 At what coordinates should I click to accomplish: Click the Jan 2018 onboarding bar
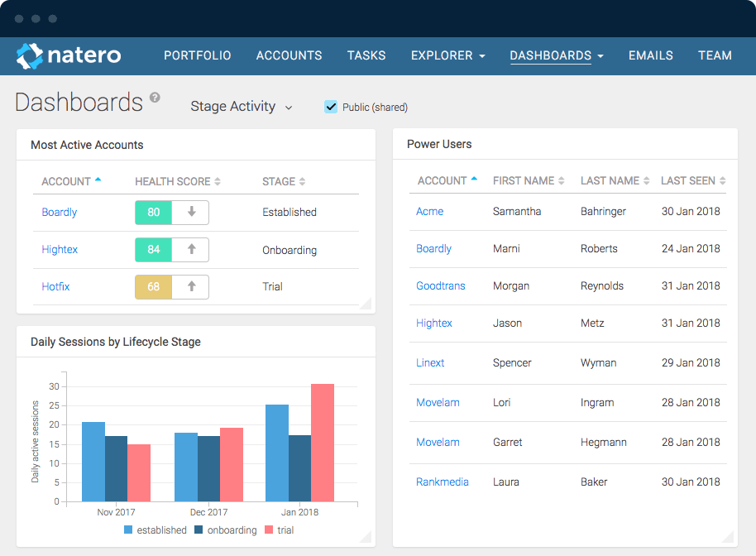coord(300,468)
